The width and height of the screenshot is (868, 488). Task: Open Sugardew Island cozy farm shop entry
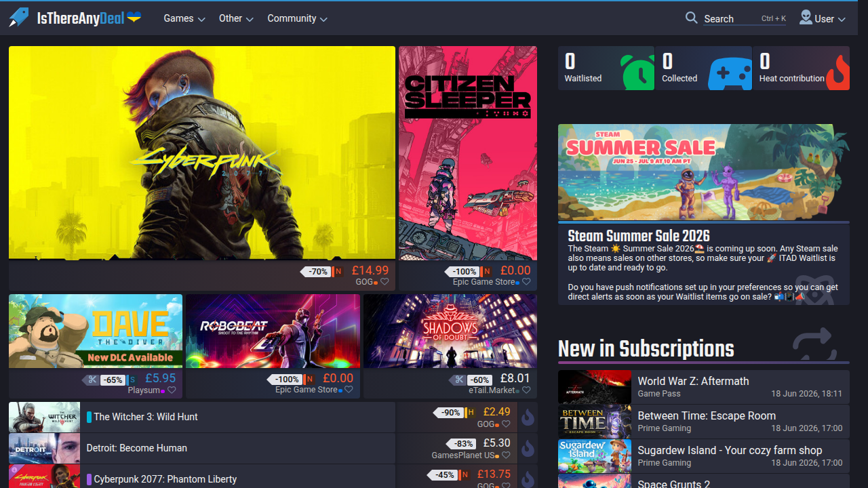coord(704,455)
